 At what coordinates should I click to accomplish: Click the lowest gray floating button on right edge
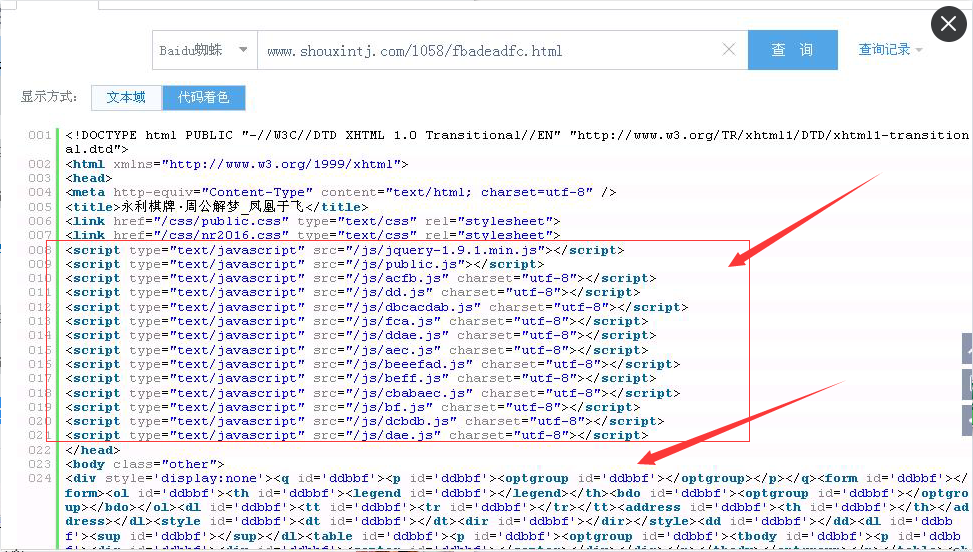[967, 419]
